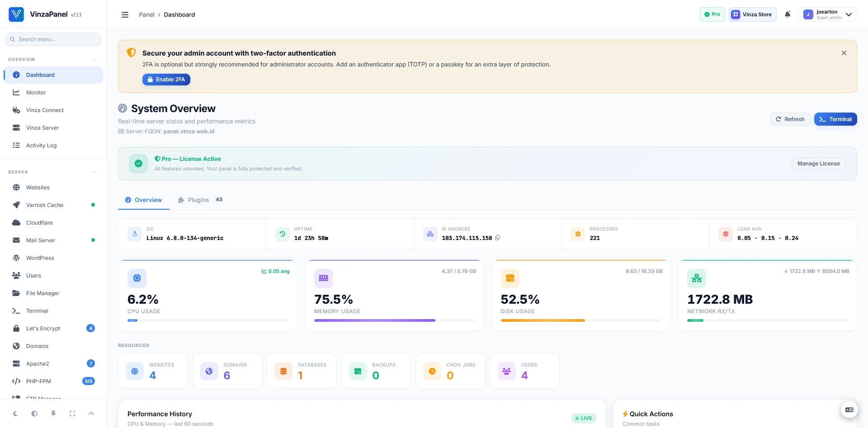This screenshot has width=868, height=428.
Task: Click the Manage License button
Action: click(x=819, y=164)
